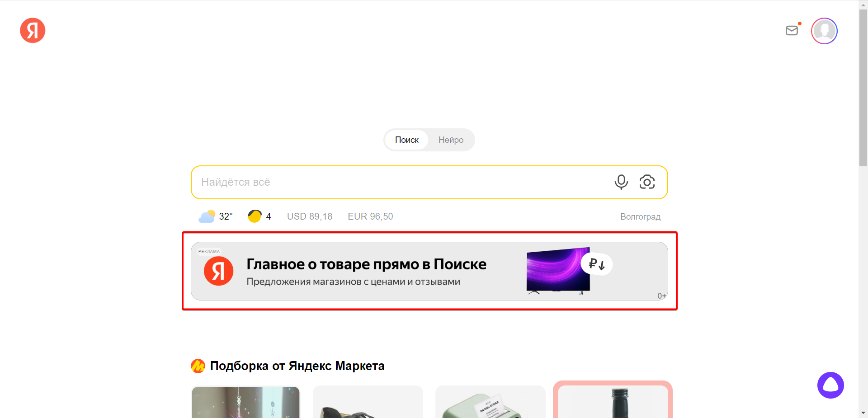Click the scrollbar down arrow
Viewport: 868px width, 418px height.
click(863, 413)
